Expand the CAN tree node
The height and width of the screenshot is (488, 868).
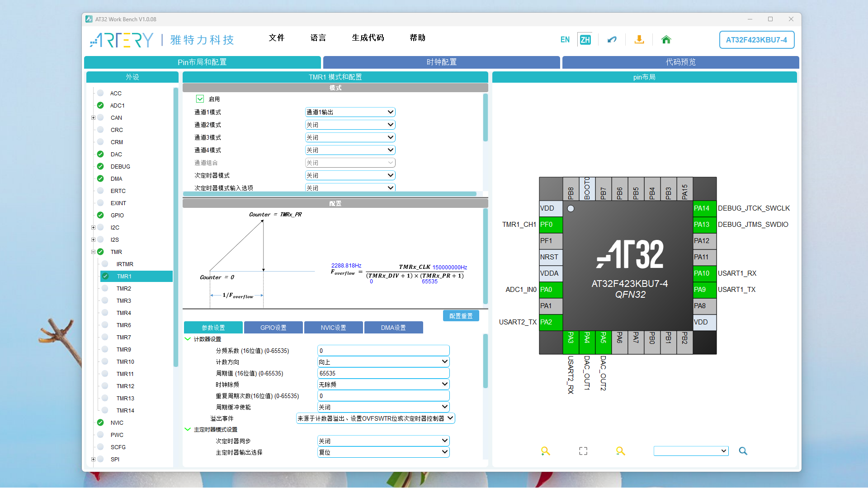(93, 118)
